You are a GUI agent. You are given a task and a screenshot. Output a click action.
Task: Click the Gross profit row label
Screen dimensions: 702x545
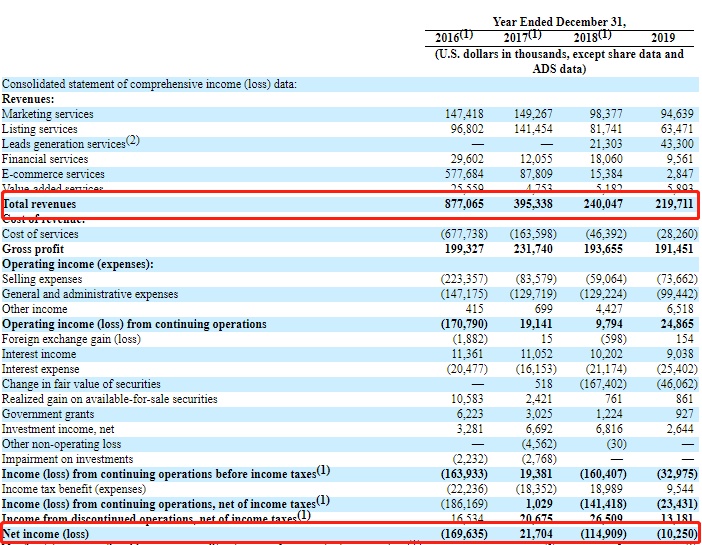[32, 249]
